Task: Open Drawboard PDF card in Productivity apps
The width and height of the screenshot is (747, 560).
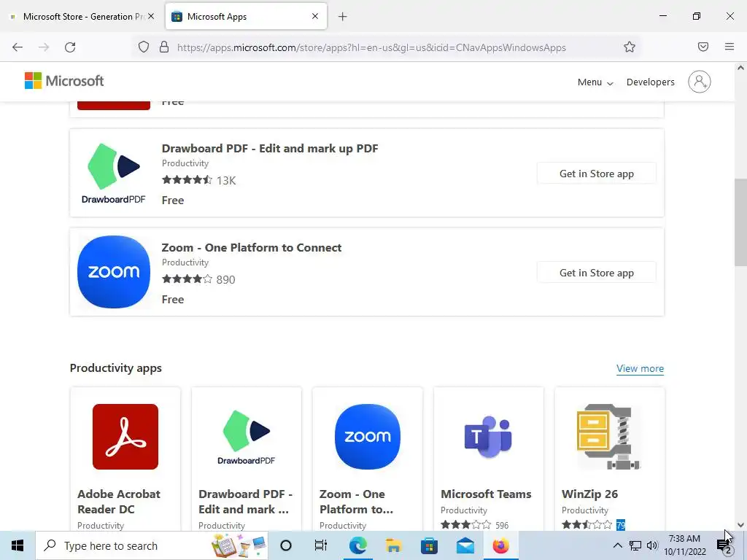Action: coord(247,459)
